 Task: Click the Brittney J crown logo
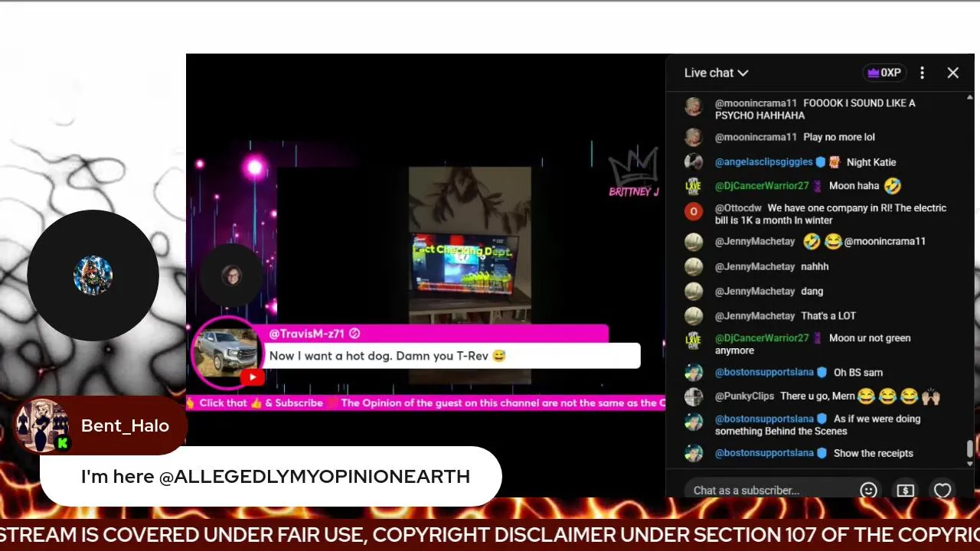pyautogui.click(x=634, y=172)
